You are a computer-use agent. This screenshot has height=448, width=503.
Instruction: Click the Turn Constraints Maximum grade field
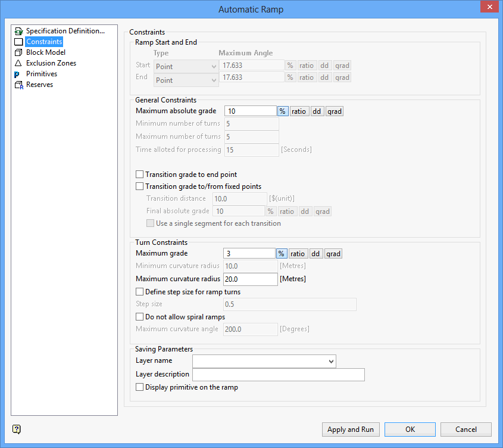pyautogui.click(x=249, y=253)
